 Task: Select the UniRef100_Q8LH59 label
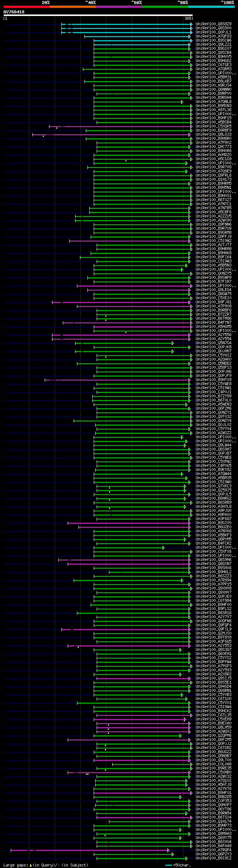213,727
